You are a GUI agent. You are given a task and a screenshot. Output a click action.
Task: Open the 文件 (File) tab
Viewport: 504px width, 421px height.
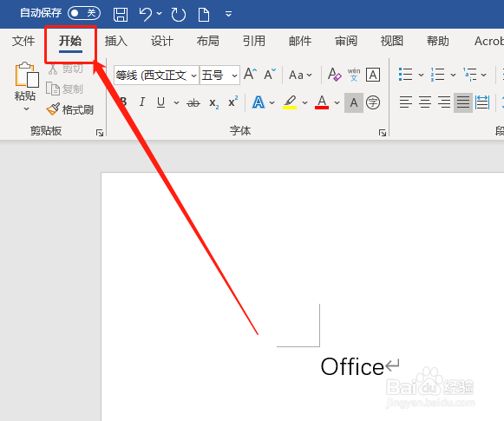point(23,41)
